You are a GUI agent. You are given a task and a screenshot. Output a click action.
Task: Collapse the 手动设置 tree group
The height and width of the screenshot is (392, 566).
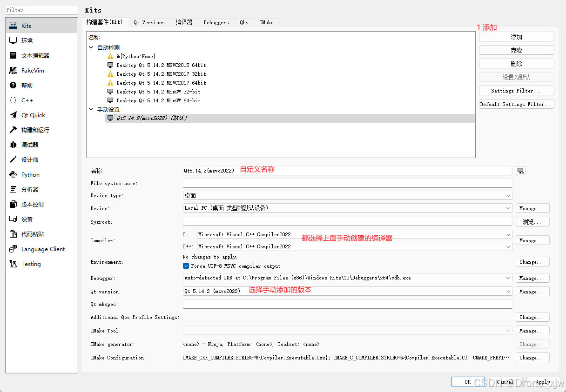click(x=91, y=109)
